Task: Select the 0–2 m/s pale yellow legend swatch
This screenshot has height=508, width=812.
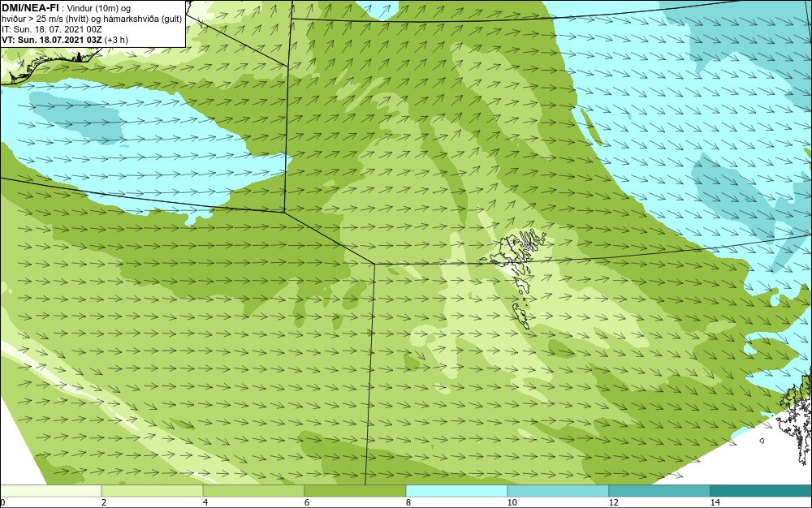Action: pos(50,490)
